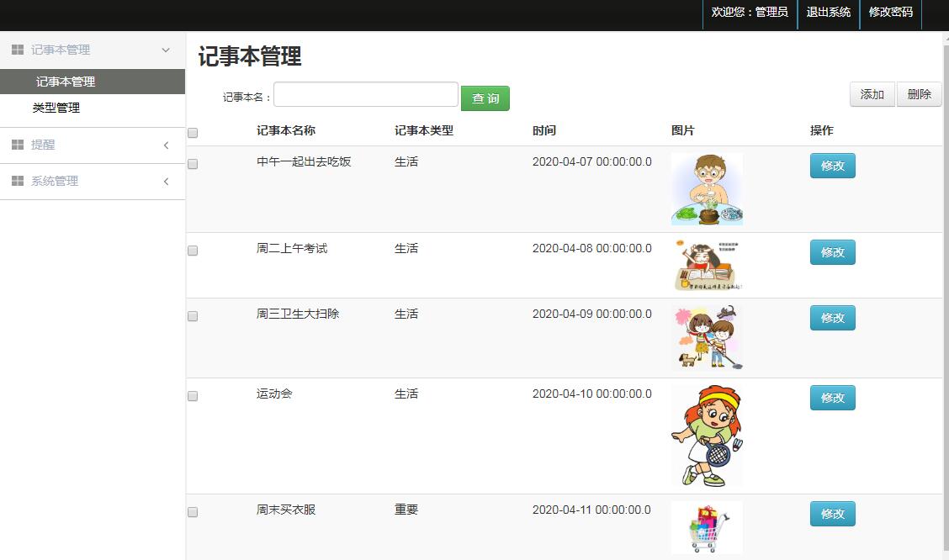This screenshot has width=949, height=560.
Task: Open the thumbnail image for 周三卫生大扫除
Action: point(707,337)
